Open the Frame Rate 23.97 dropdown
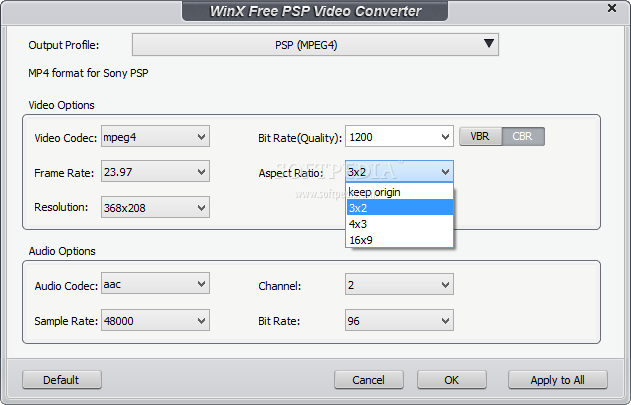 click(x=155, y=171)
